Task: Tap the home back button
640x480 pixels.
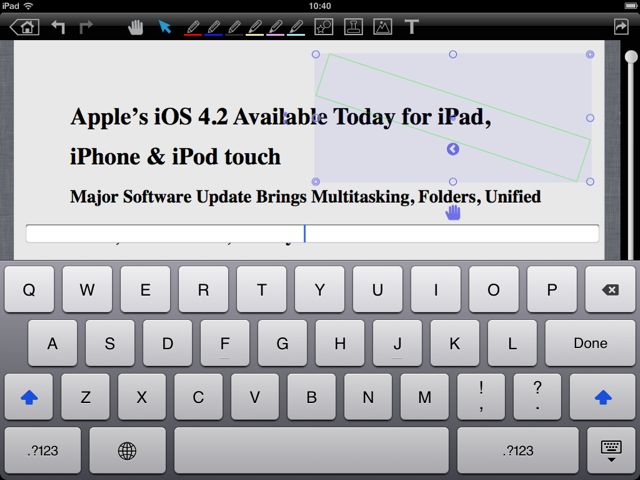Action: pyautogui.click(x=25, y=27)
